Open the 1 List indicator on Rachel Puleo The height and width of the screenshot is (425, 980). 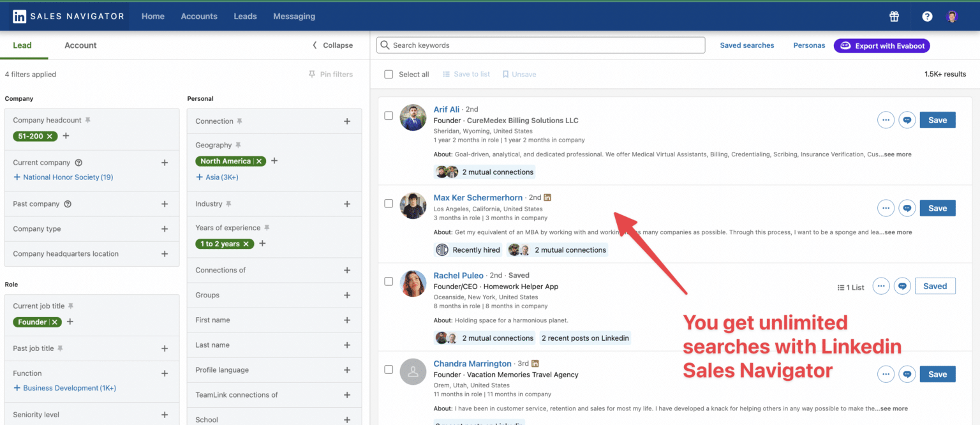(x=850, y=287)
